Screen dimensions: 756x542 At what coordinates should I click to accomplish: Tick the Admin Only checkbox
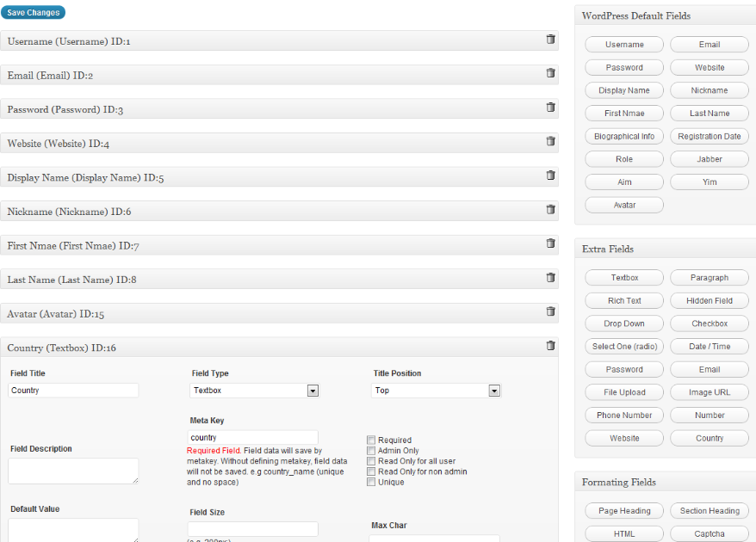(371, 451)
